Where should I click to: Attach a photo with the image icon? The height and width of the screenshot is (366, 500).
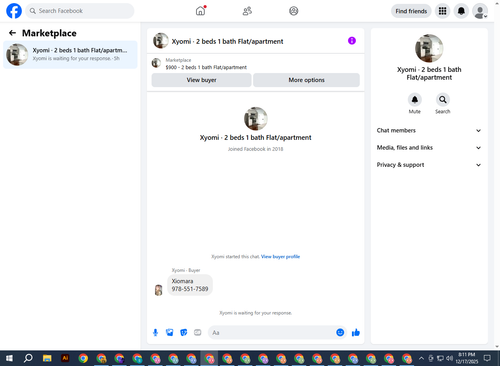(x=170, y=332)
